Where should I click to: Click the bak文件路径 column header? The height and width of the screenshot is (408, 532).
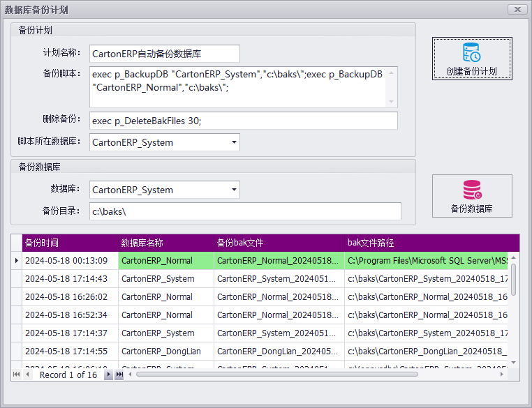pos(432,243)
